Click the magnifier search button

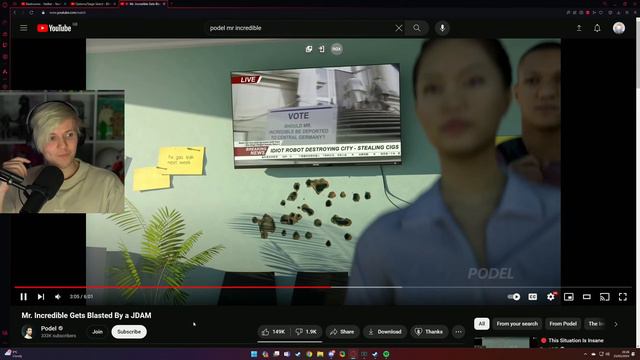point(417,28)
